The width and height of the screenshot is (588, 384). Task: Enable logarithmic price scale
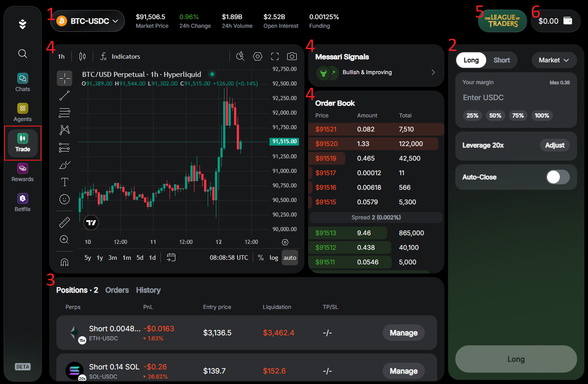click(x=274, y=258)
